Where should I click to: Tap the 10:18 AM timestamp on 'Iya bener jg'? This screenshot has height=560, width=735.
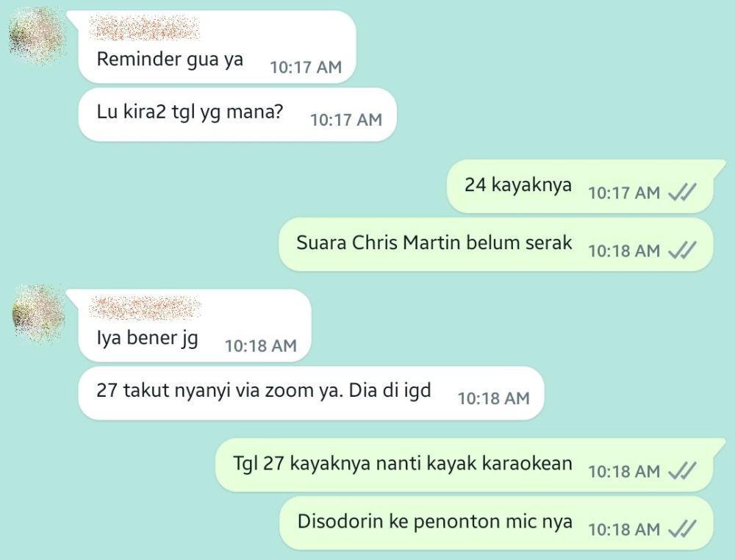click(261, 346)
